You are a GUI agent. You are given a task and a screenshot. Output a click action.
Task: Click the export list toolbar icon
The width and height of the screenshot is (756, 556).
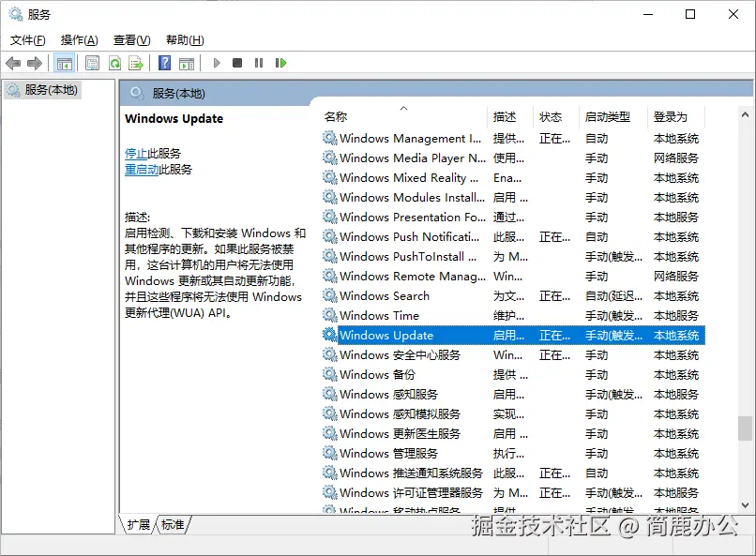click(x=135, y=63)
